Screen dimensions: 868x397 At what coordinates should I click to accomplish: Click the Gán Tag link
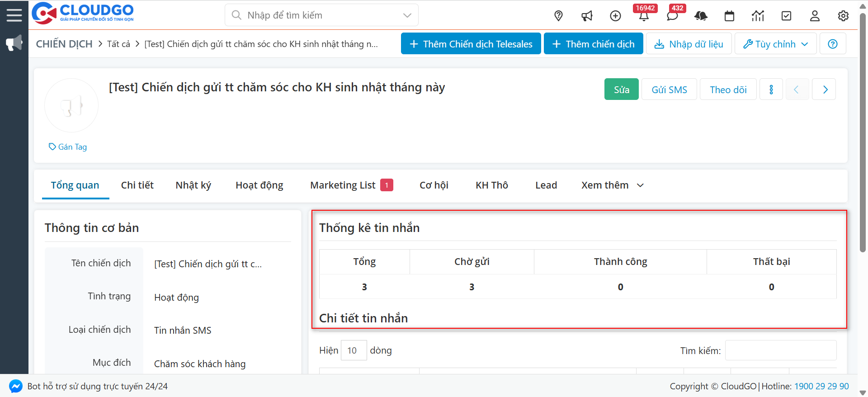[x=68, y=147]
